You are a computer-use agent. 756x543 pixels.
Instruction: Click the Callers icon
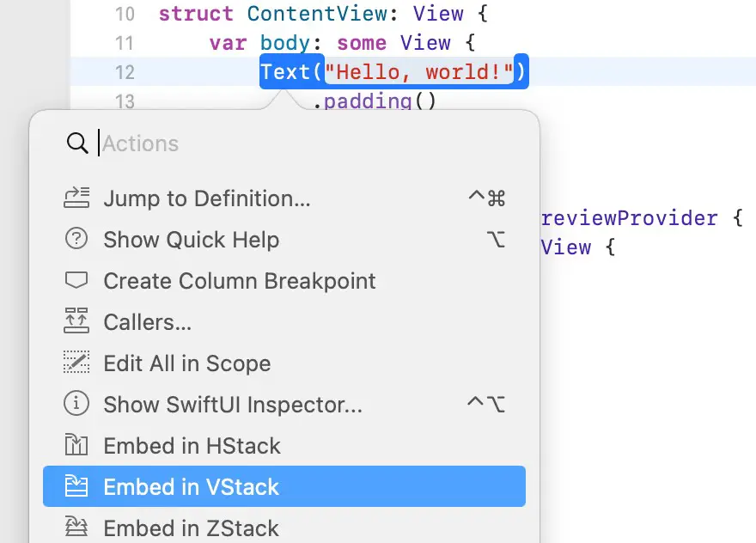pos(76,321)
